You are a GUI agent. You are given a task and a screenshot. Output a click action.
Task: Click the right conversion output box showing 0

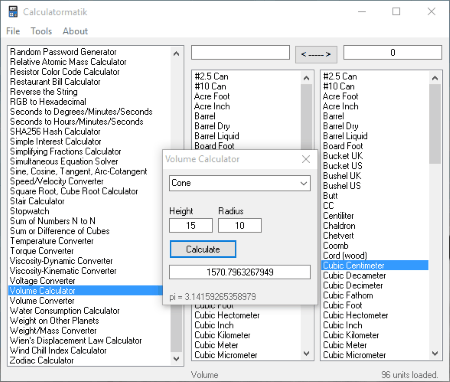(x=393, y=53)
